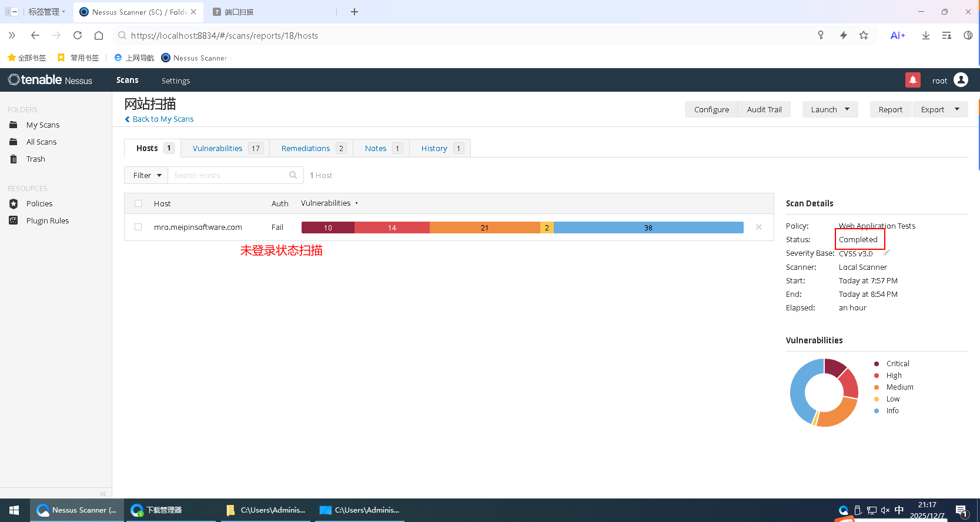
Task: Check the select-all hosts header checkbox
Action: pyautogui.click(x=138, y=203)
